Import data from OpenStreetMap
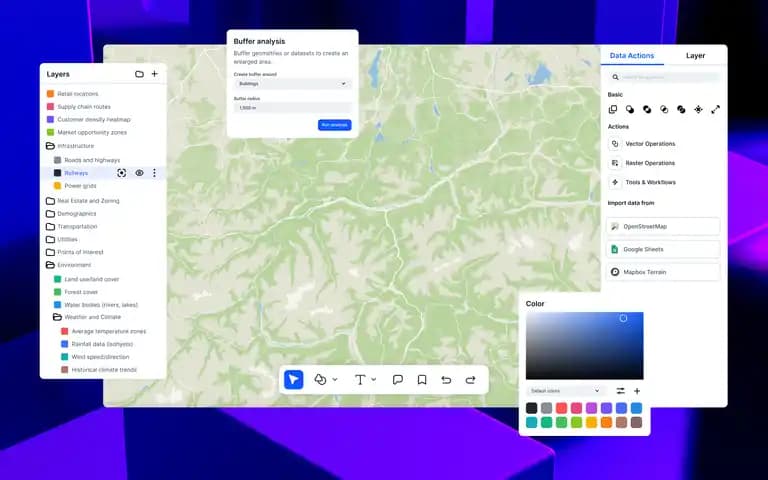This screenshot has width=768, height=480. pyautogui.click(x=663, y=227)
